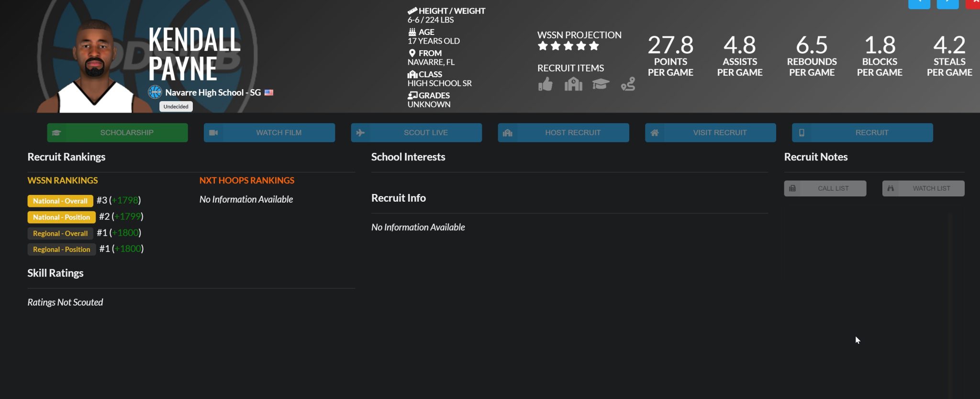Choose the Host Recruit button

click(563, 133)
